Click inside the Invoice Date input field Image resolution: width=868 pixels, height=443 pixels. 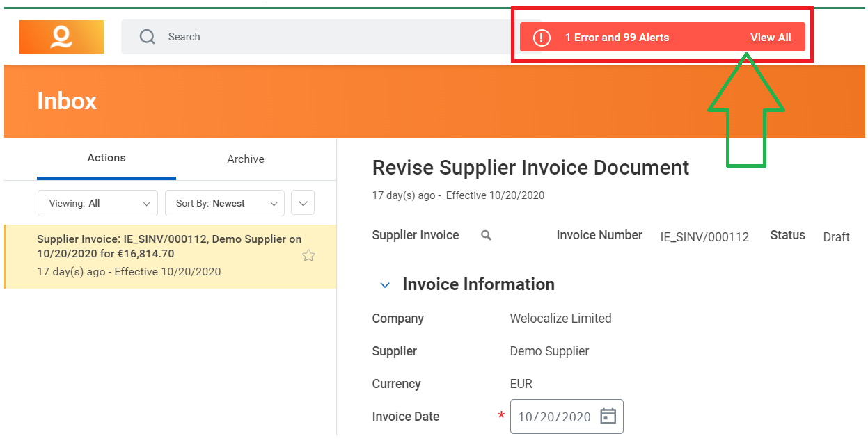point(553,416)
